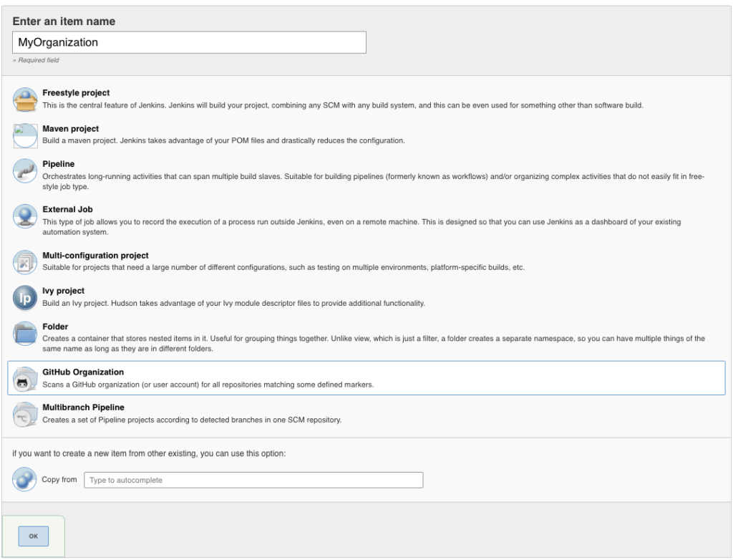Screen dimensions: 733x560
Task: Click the 'Required field' hint text
Action: pos(36,60)
